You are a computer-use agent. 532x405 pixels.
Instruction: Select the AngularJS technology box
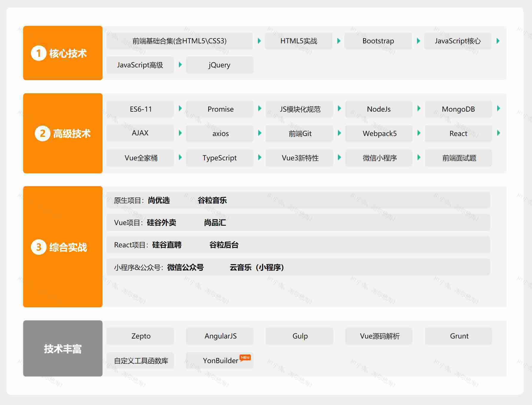(x=220, y=336)
